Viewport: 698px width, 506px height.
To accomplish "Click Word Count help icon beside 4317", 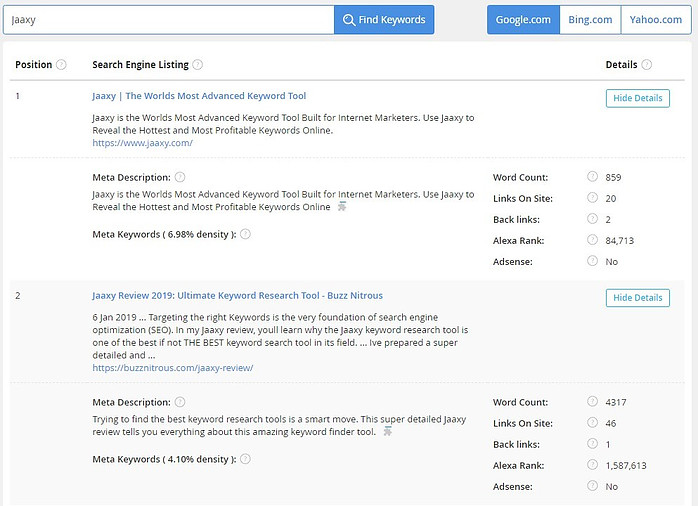I will coord(592,401).
